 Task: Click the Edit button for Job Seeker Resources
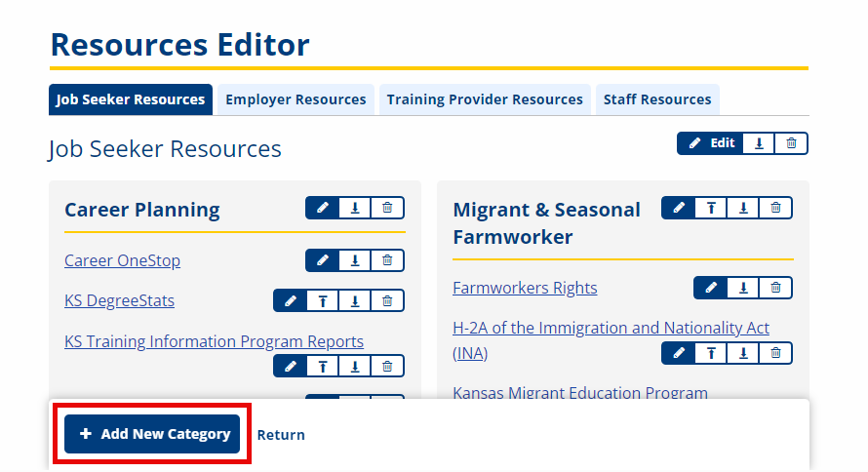(710, 143)
